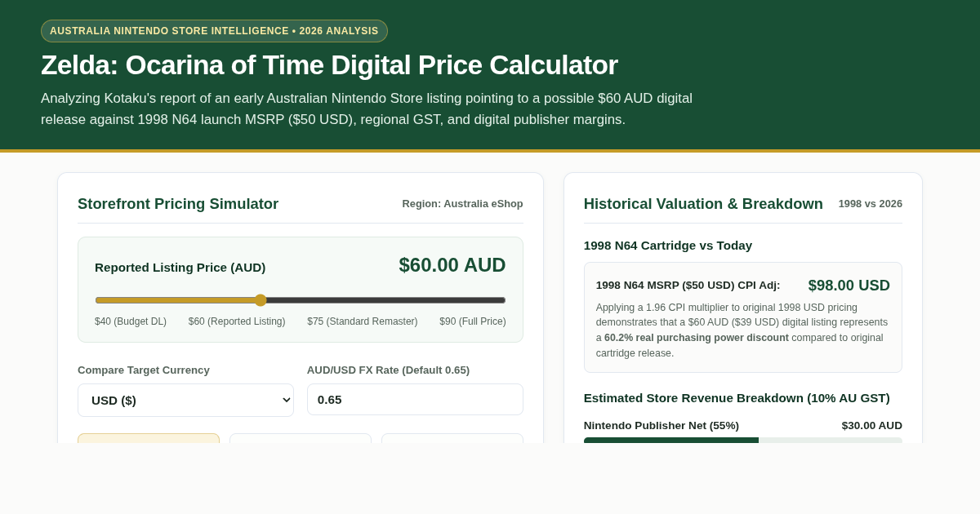Click the AUD/USD FX Rate input field
Viewport: 980px width, 514px height.
(415, 400)
